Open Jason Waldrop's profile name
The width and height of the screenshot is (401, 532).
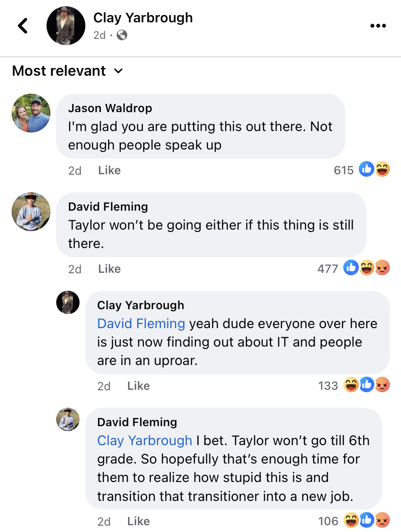point(110,108)
